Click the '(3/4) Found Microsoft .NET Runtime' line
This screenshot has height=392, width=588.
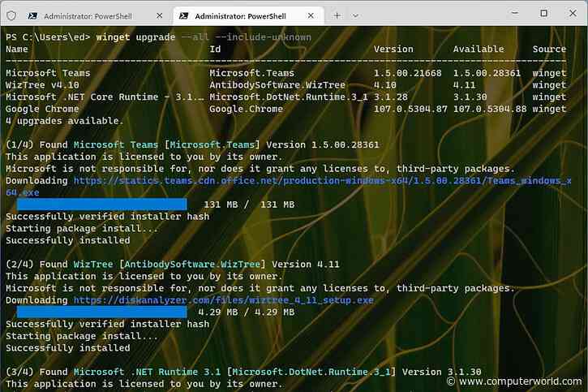[x=243, y=372]
